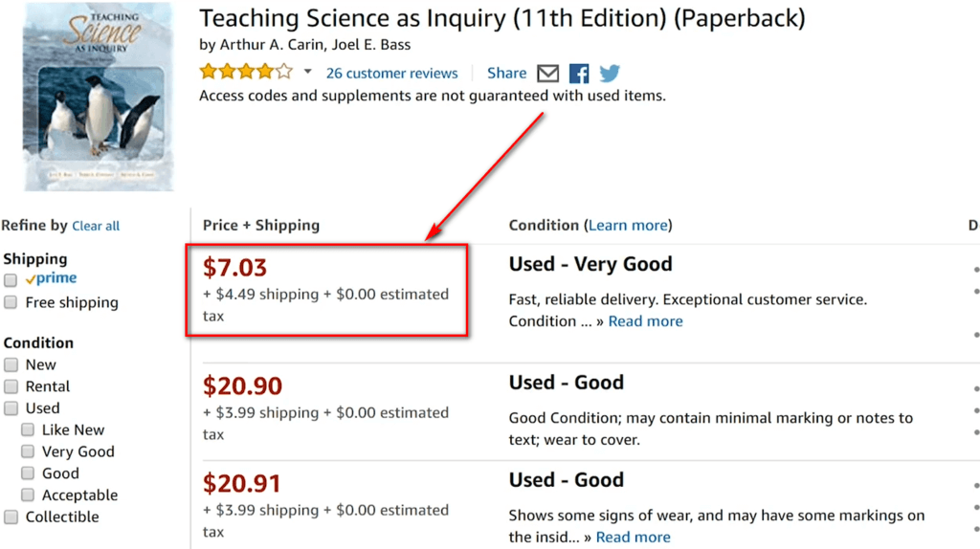Enable the Acceptable condition filter
Image resolution: width=980 pixels, height=549 pixels.
coord(28,495)
